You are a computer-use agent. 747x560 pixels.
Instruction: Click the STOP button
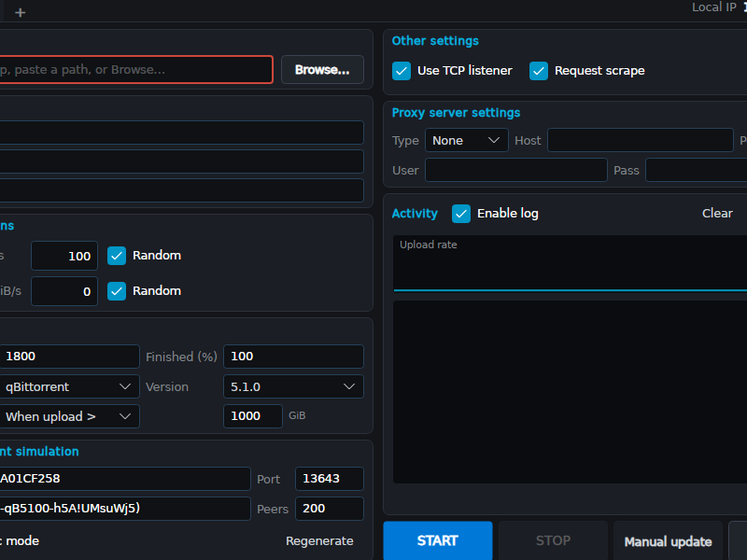(x=553, y=540)
